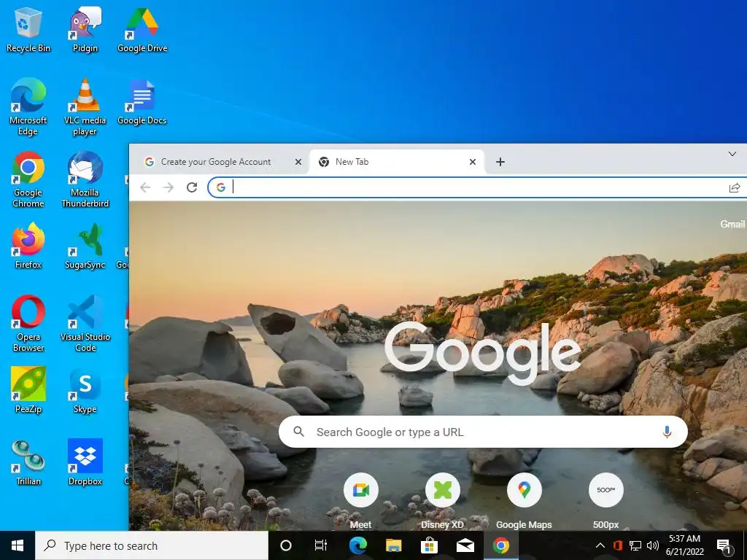This screenshot has height=560, width=747.
Task: Open the Windows Start menu
Action: point(18,545)
